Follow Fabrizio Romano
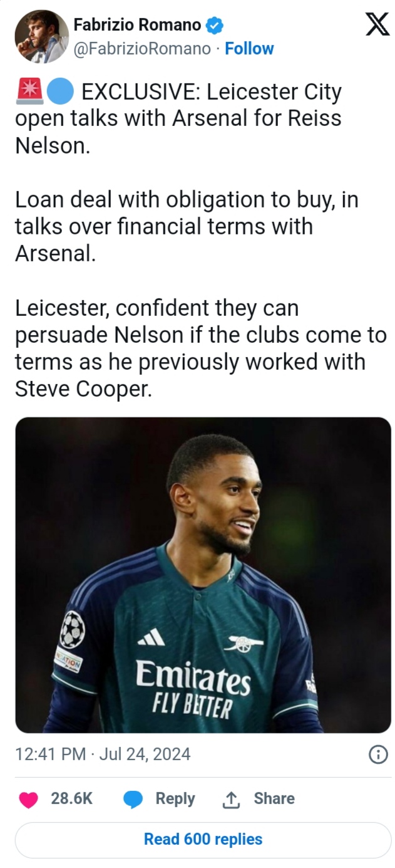 pyautogui.click(x=249, y=49)
